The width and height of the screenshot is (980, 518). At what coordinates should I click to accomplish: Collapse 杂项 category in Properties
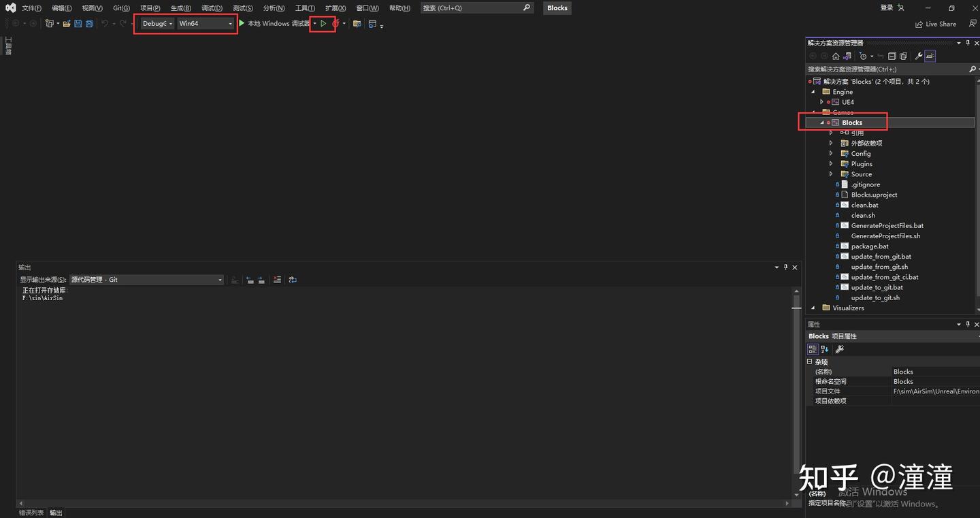(x=810, y=362)
